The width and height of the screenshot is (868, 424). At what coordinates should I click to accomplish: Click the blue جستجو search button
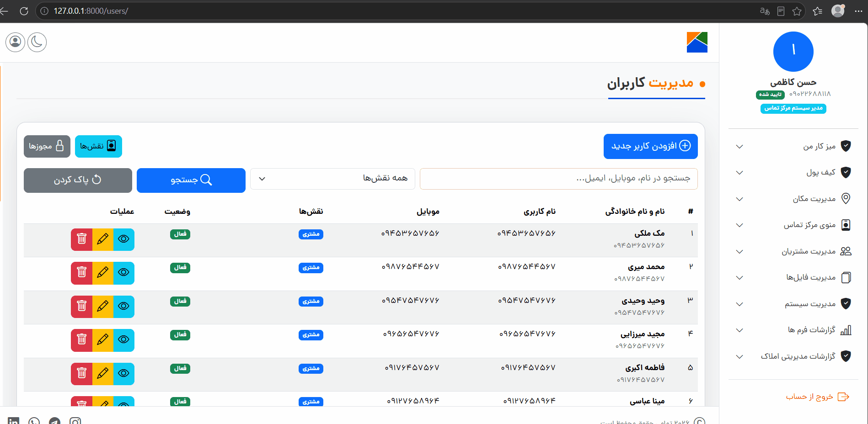191,180
